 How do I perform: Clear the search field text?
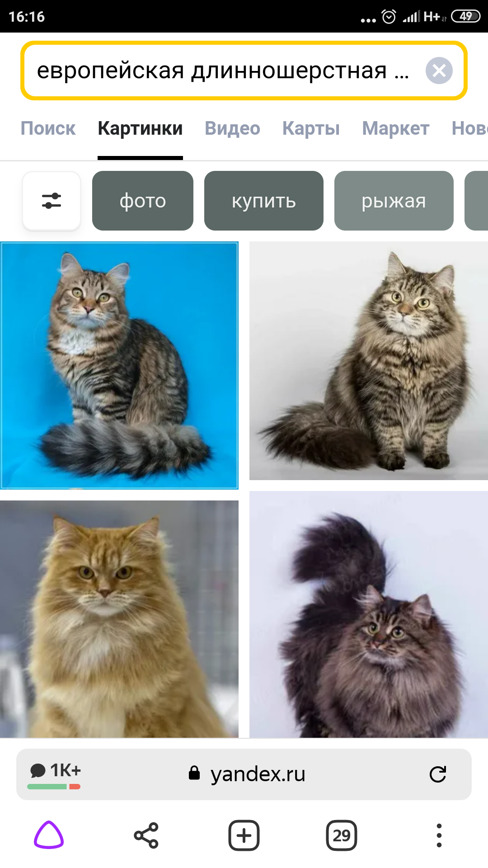point(439,71)
